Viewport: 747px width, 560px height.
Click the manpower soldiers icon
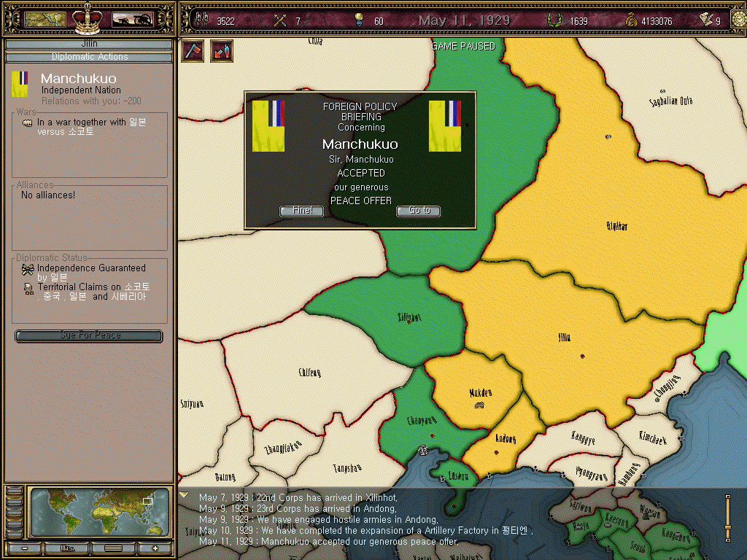tap(202, 20)
